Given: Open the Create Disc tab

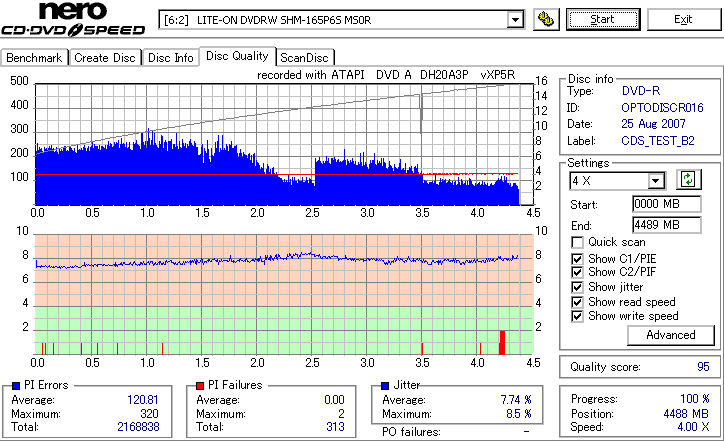Looking at the screenshot, I should pos(105,58).
